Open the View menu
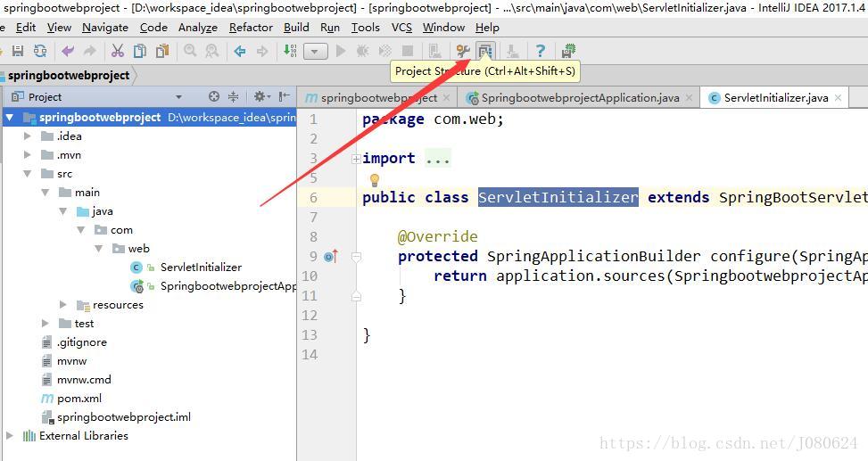 (59, 27)
